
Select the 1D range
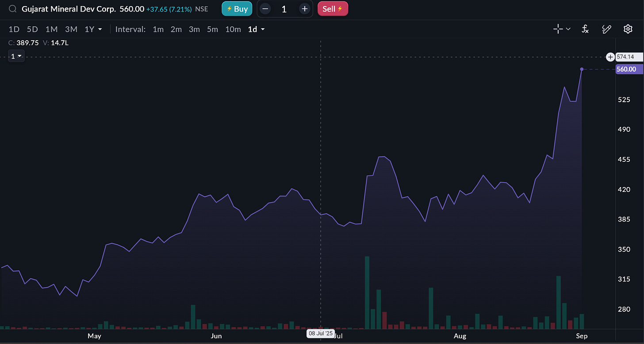(x=14, y=29)
